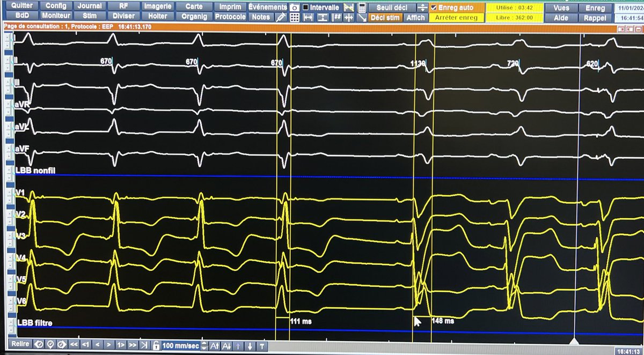Click the second bookmark marker icon in bottom bar
Screen dimensions: 644x355
pos(50,345)
